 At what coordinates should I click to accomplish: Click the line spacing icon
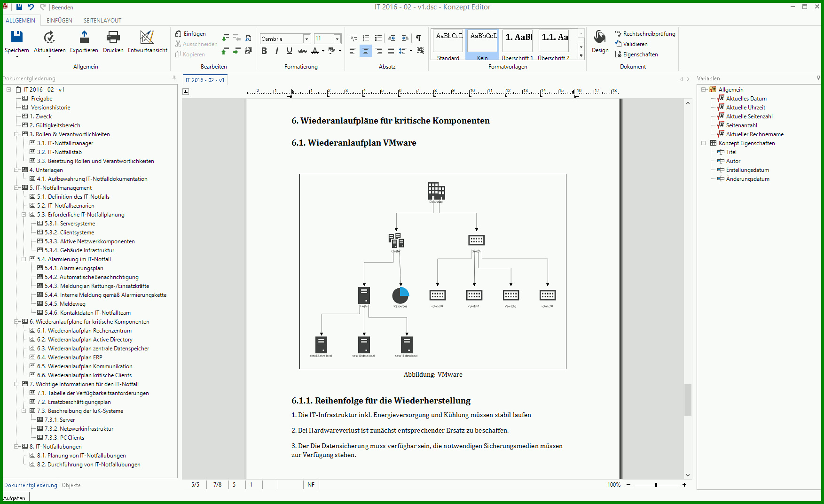[403, 51]
